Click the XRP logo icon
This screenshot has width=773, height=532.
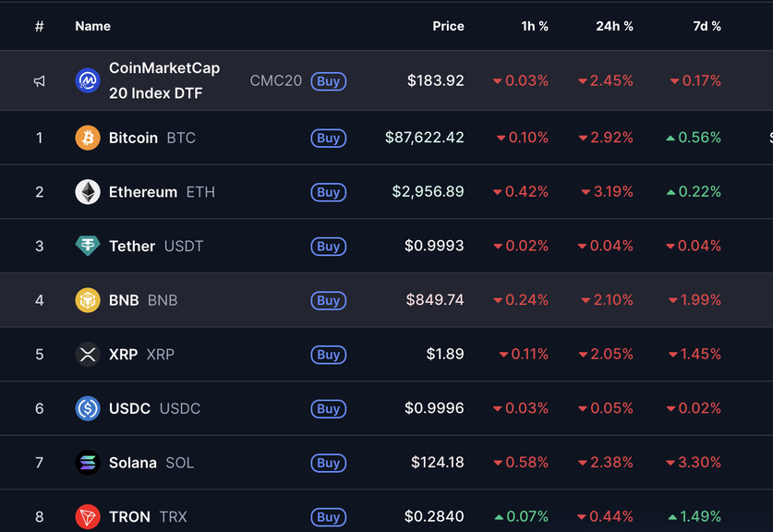[88, 354]
